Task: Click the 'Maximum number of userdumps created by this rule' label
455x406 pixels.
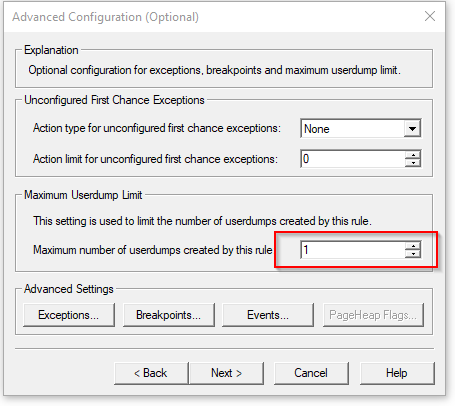Action: (x=153, y=250)
